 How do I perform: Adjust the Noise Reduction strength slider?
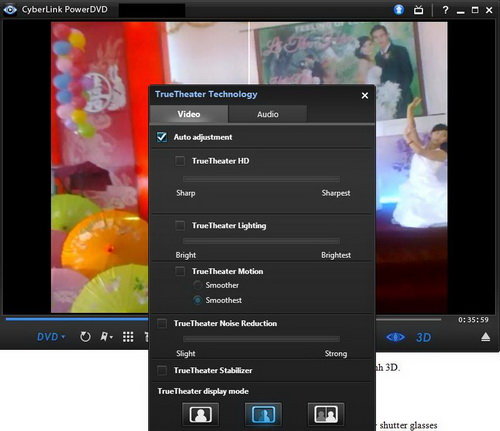[261, 339]
